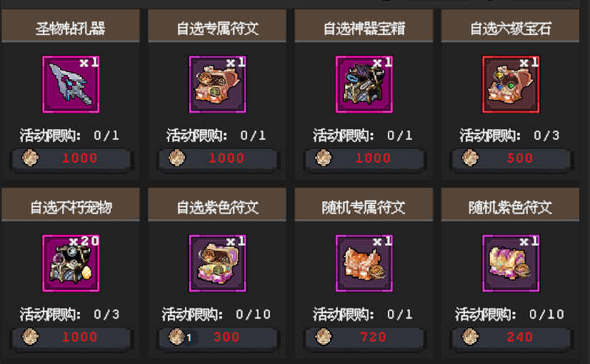Click the 500 price button for 自选六级宝石
Viewport: 590px width, 364px height.
point(511,158)
